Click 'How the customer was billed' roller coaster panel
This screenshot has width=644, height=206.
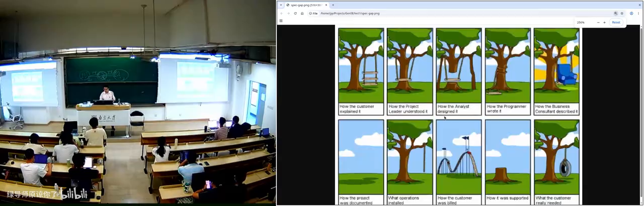pos(458,162)
